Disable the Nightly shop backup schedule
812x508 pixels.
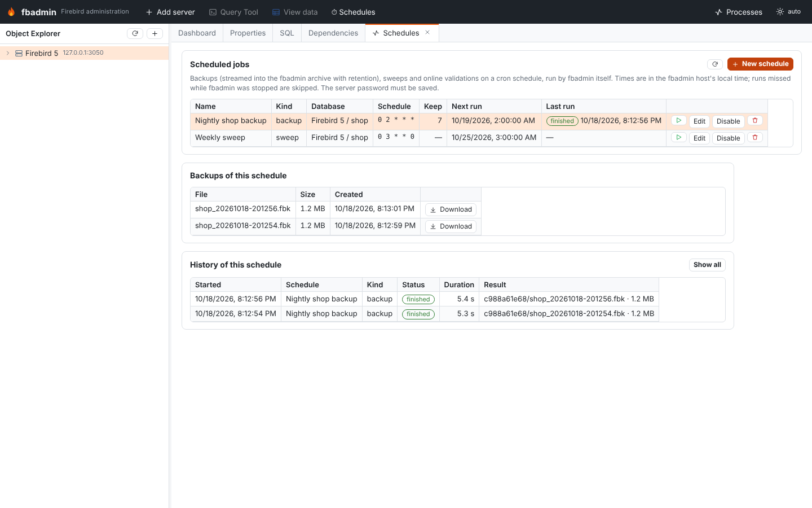728,121
